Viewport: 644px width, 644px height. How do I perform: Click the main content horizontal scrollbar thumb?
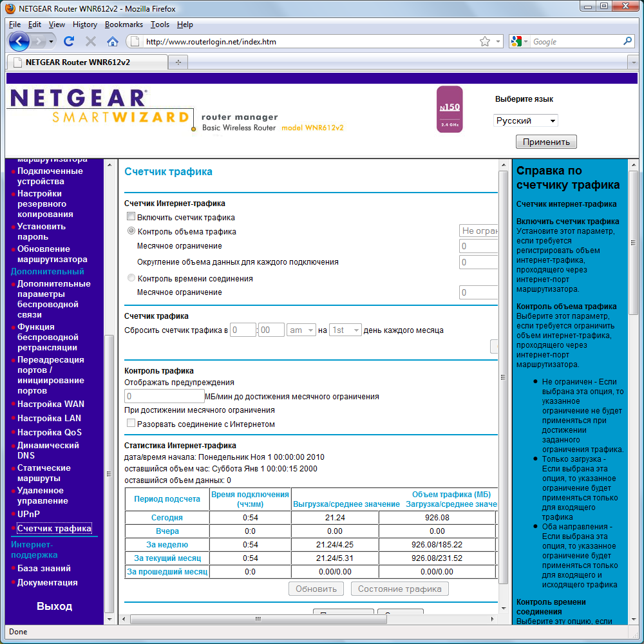tap(258, 619)
